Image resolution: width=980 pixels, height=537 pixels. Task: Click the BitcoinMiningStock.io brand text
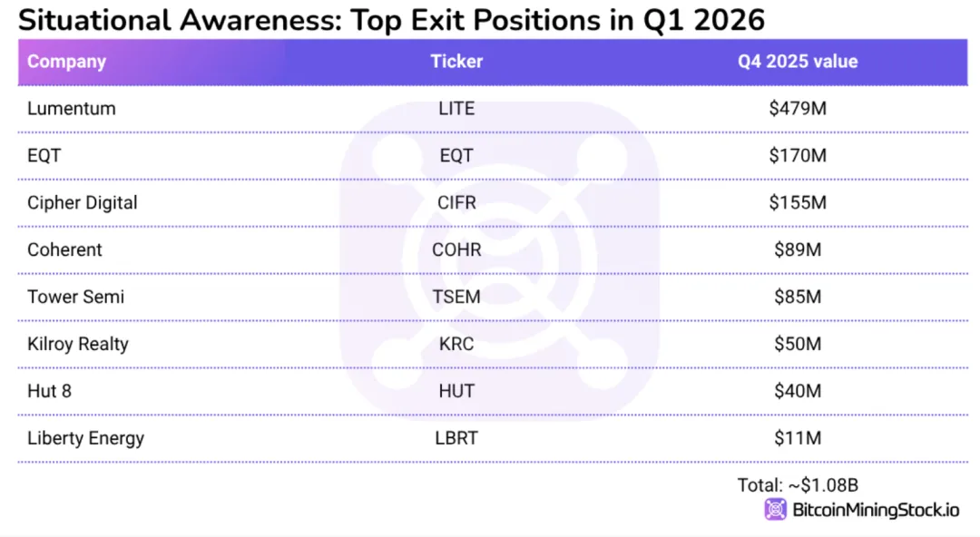click(876, 510)
